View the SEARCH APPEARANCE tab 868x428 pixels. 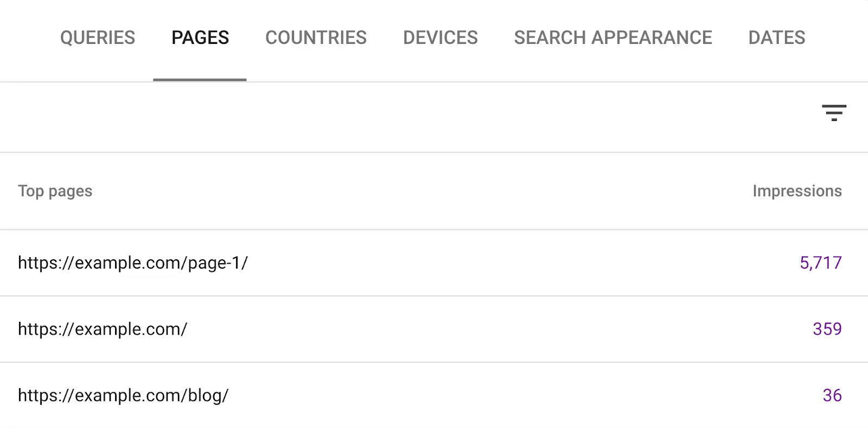[613, 37]
